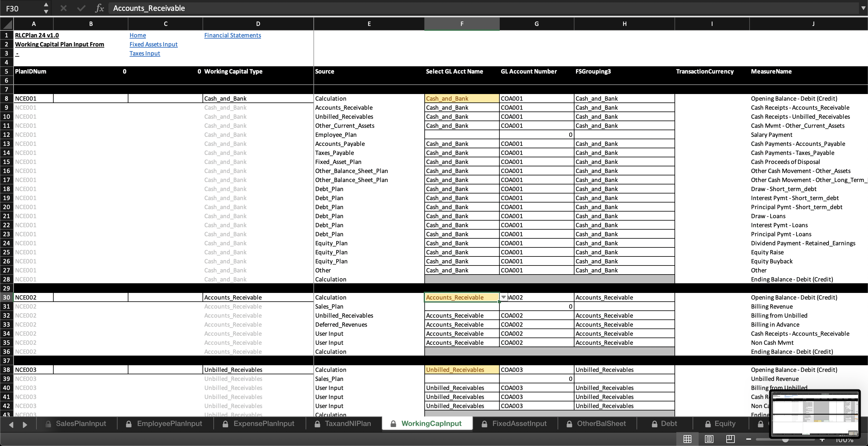Switch to Page Break Preview icon
868x446 pixels.
[x=730, y=439]
